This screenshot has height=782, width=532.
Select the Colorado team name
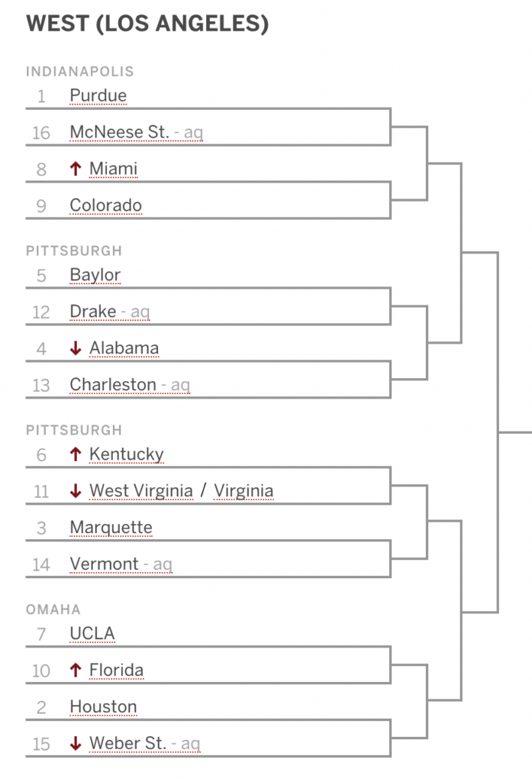(x=105, y=205)
